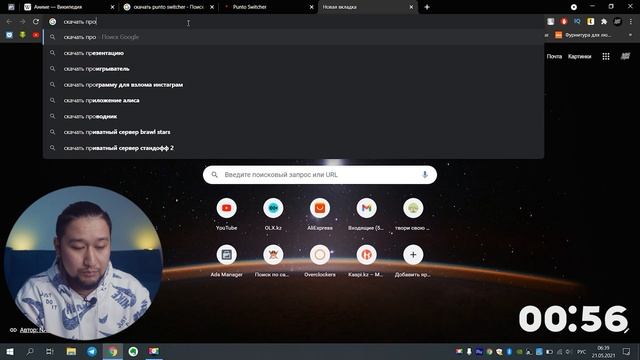
Task: Open the new tab plus button
Action: click(427, 7)
